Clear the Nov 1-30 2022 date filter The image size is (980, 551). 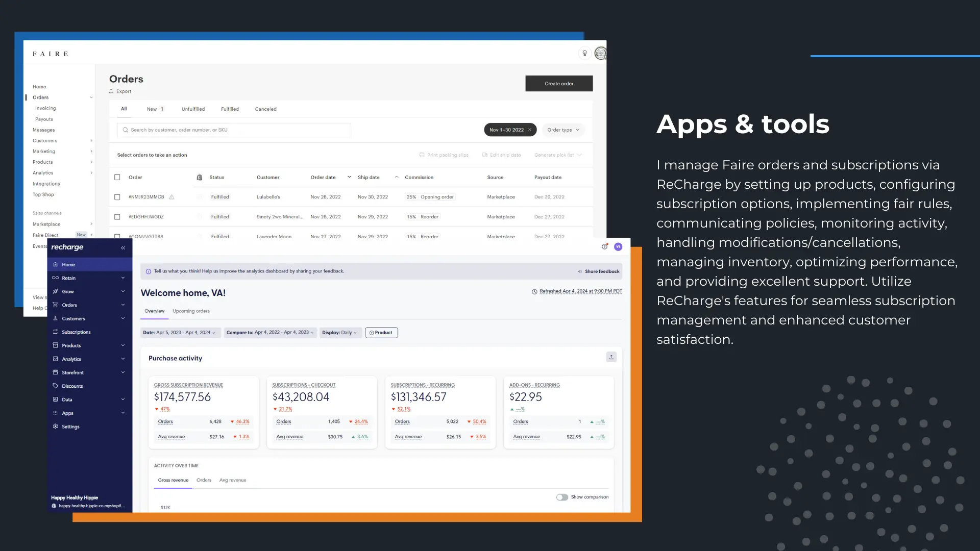530,130
